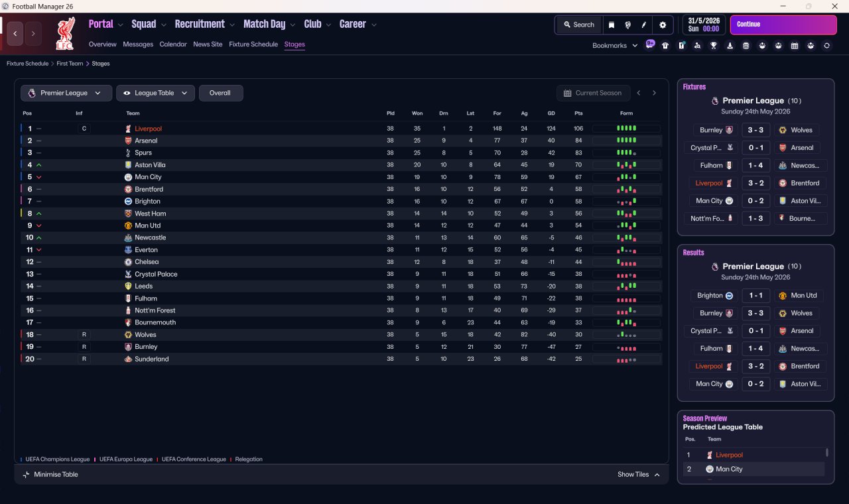Sort the table by the Won column header
Viewport: 849px width, 504px height.
(x=417, y=113)
